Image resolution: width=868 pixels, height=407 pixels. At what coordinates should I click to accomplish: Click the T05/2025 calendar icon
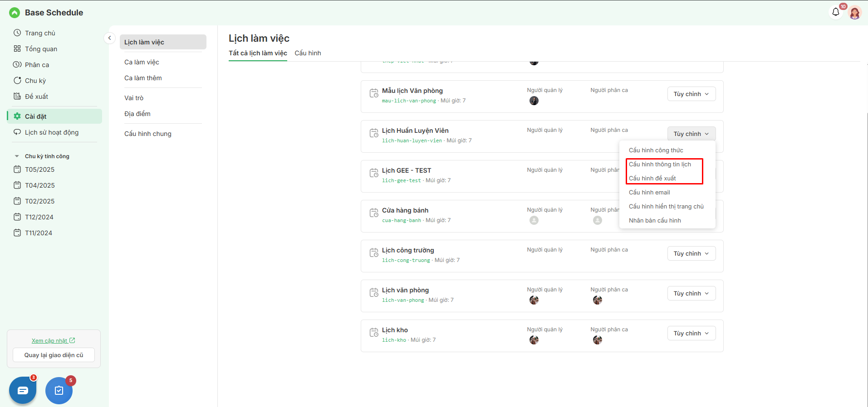(17, 169)
